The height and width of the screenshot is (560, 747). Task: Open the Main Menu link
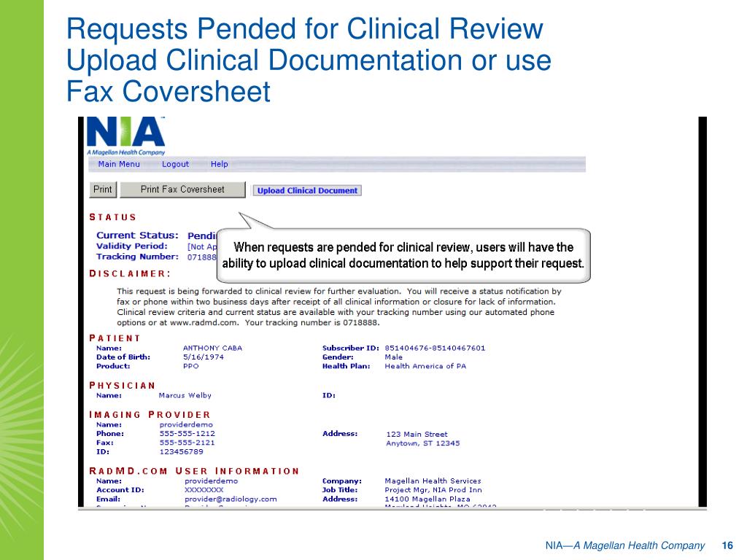click(119, 164)
